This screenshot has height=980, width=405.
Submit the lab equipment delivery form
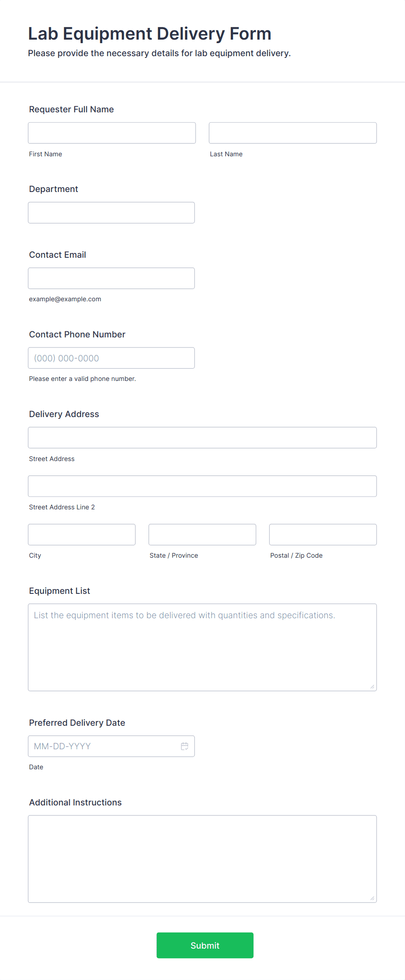pos(205,945)
